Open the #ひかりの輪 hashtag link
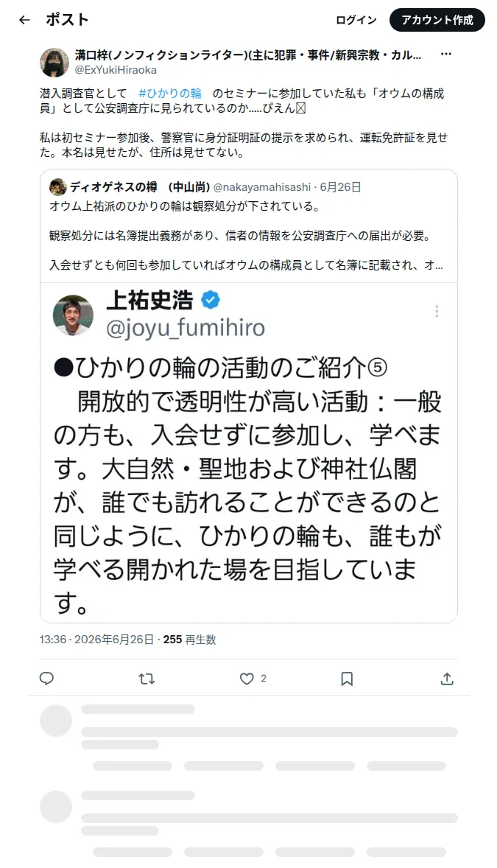Image resolution: width=497 pixels, height=868 pixels. [170, 93]
